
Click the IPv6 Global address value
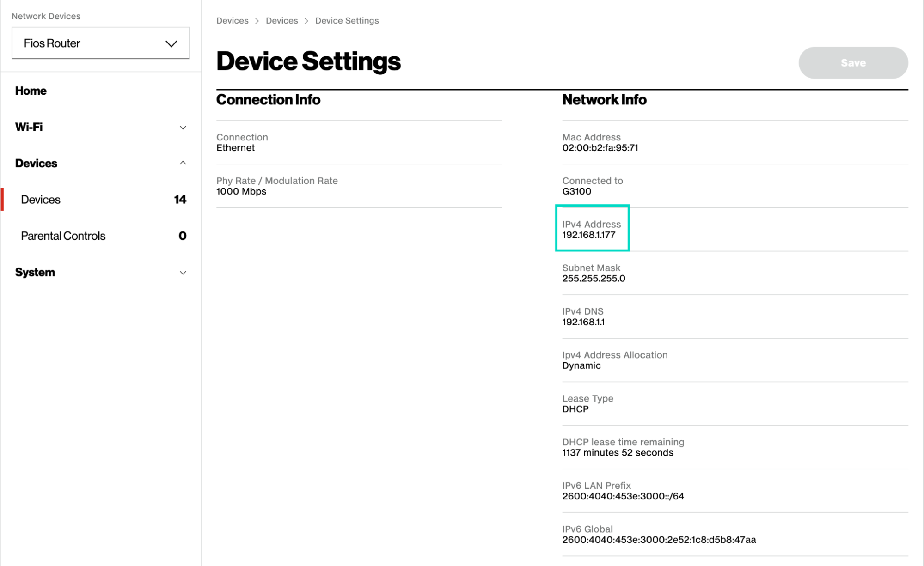pos(659,540)
